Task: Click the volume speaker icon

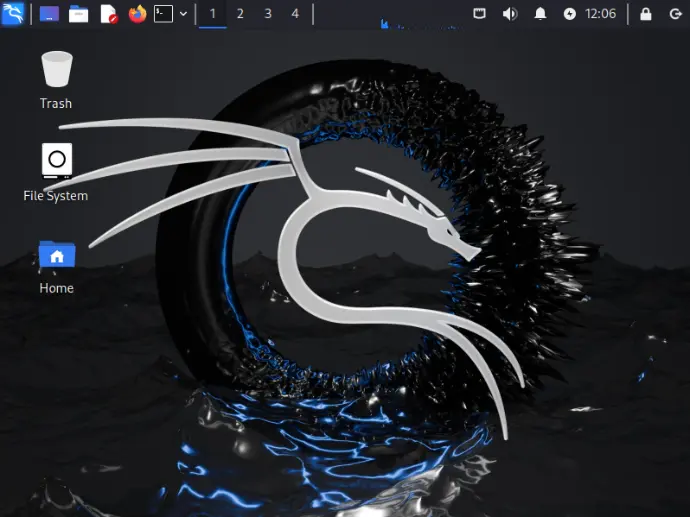Action: 510,14
